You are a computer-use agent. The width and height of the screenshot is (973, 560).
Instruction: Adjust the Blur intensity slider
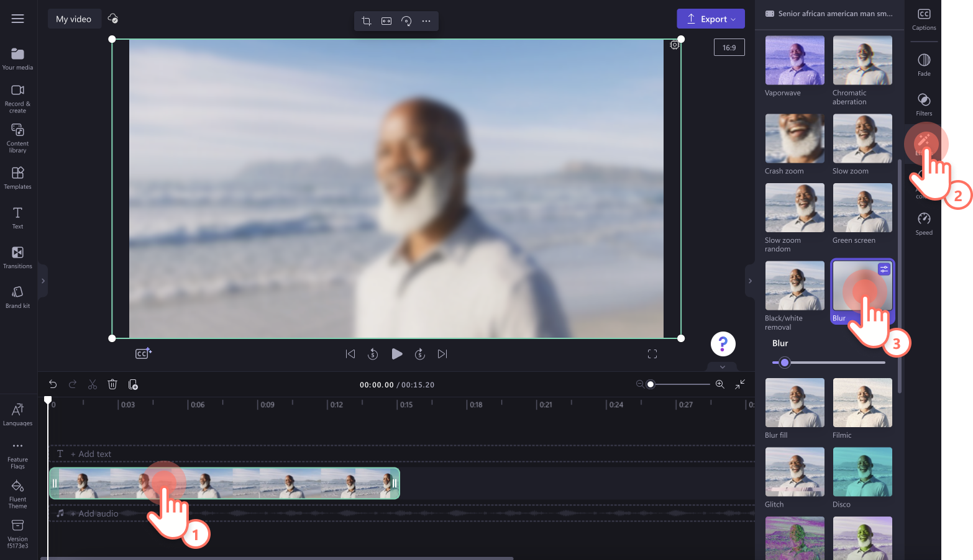click(829, 363)
